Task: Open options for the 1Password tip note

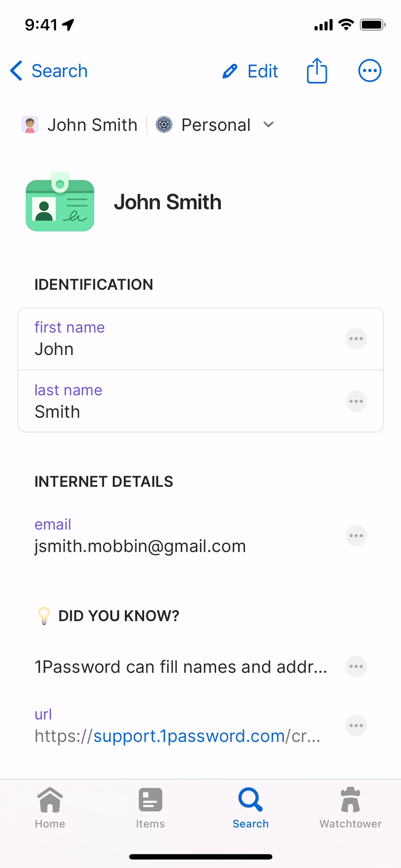Action: click(x=356, y=666)
